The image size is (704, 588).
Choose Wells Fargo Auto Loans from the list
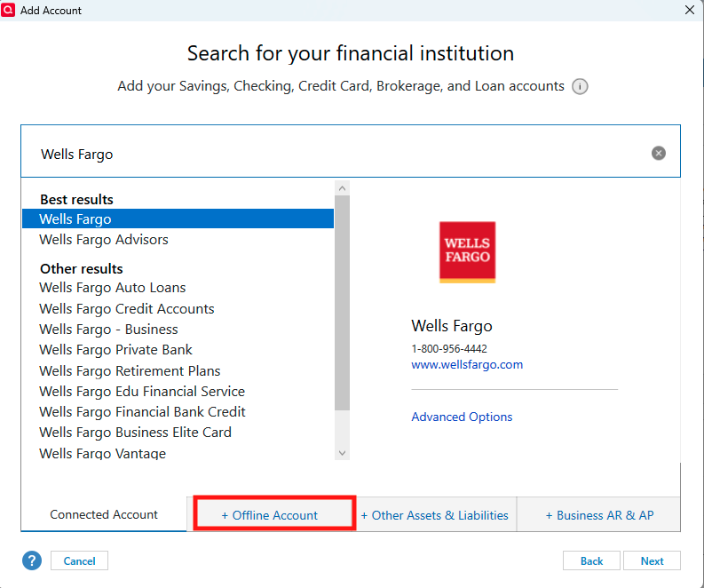[113, 288]
